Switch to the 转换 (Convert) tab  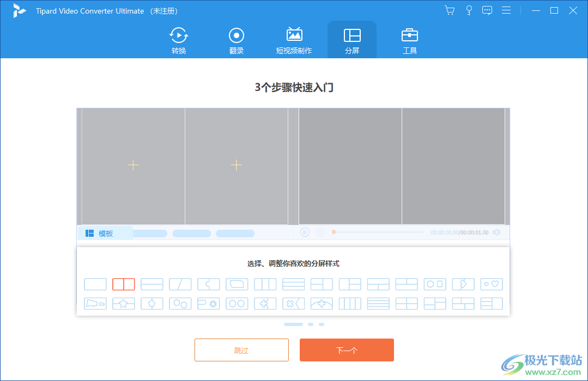[178, 39]
